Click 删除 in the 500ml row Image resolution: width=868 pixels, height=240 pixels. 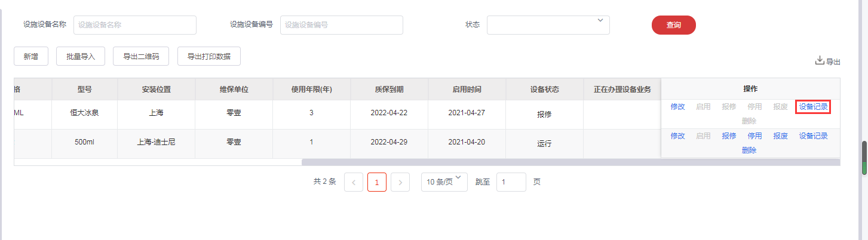point(749,150)
